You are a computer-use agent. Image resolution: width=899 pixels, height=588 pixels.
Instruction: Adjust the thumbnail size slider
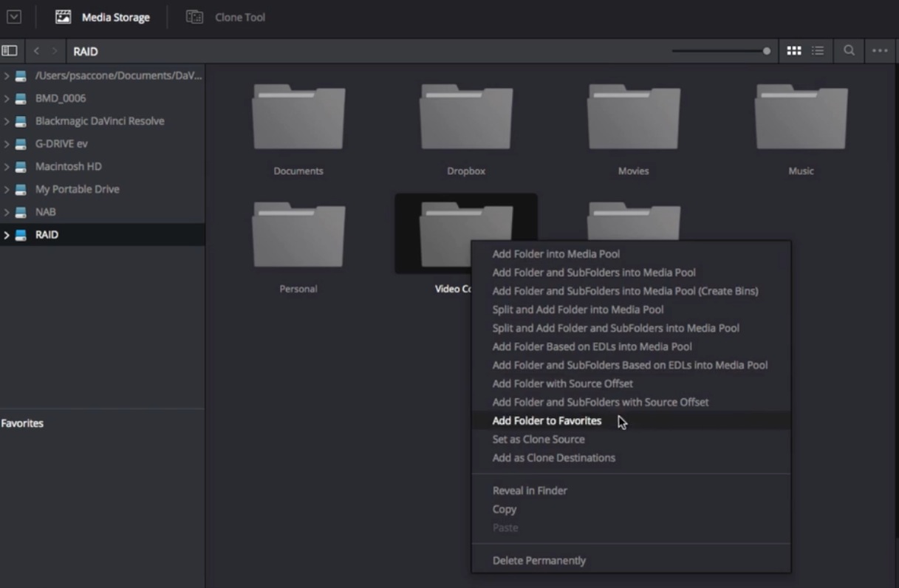tap(766, 51)
